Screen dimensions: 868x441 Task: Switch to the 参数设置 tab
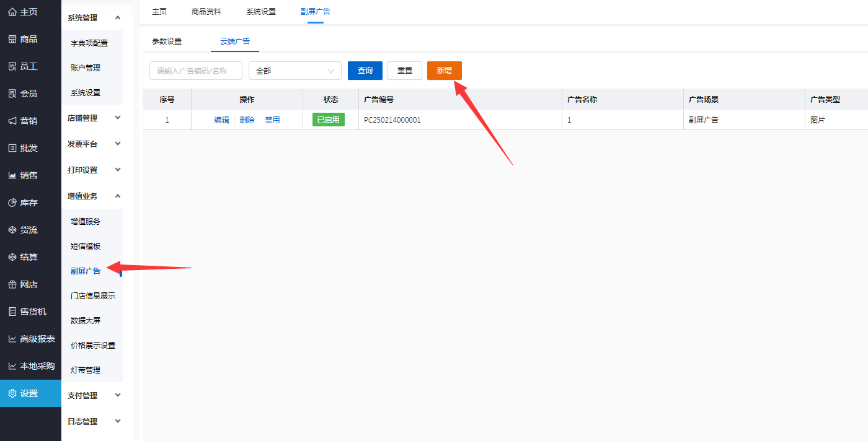tap(167, 41)
